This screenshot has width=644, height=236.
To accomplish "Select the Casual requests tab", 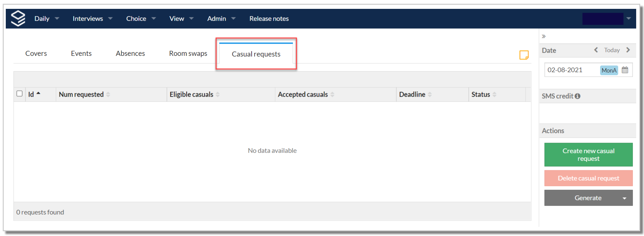I will coord(256,54).
